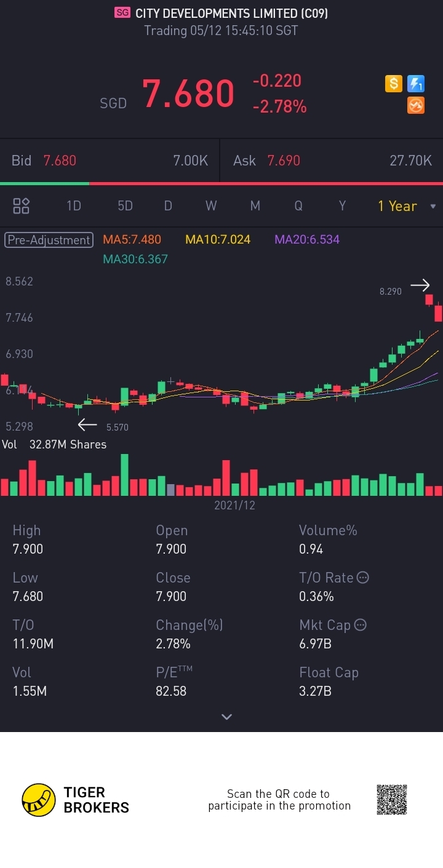Tap the Tiger Brokers logo
This screenshot has width=443, height=868.
point(75,800)
